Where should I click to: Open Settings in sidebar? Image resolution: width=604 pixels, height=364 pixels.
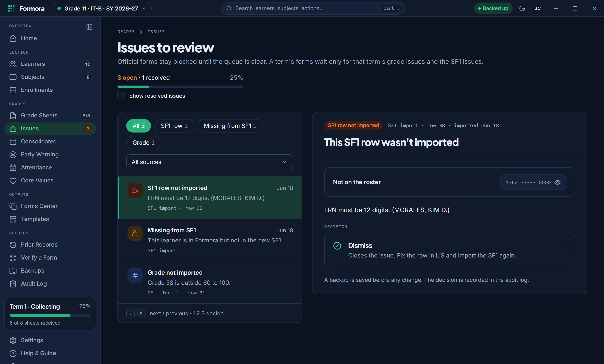(x=50, y=340)
